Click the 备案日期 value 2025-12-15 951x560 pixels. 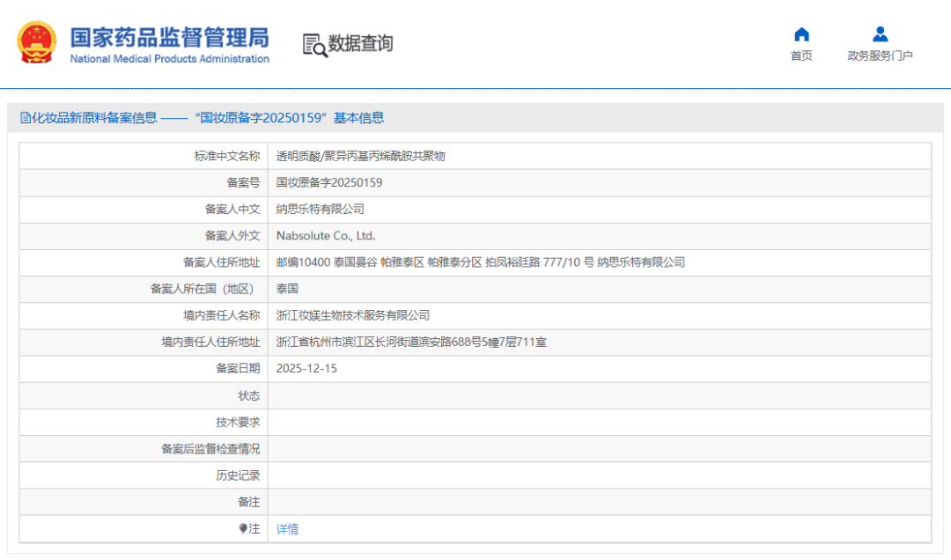306,368
